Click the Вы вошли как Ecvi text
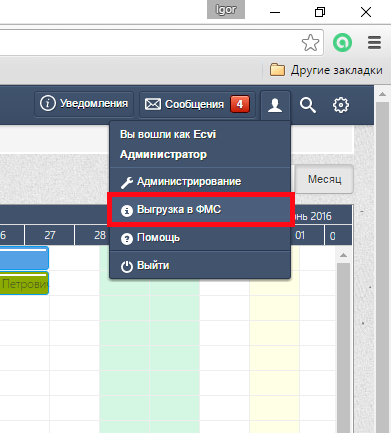The width and height of the screenshot is (391, 433). (x=168, y=134)
